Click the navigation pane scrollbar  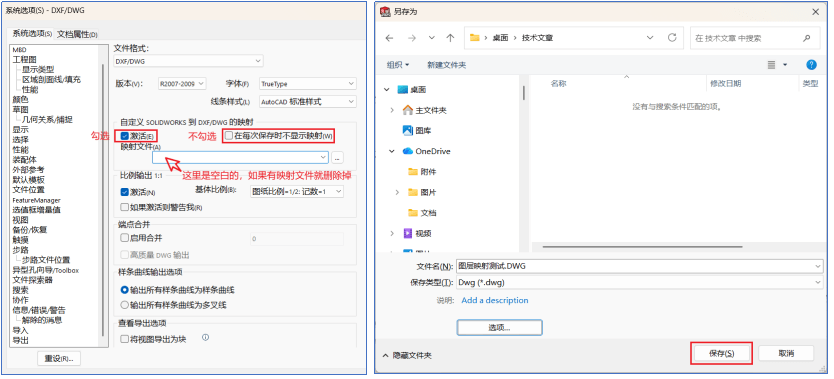tap(524, 92)
